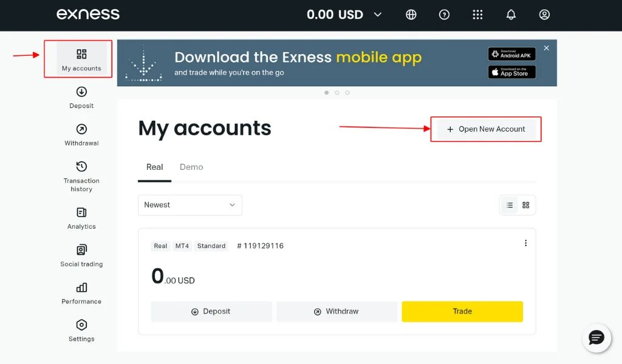
Task: Click the language globe icon
Action: click(411, 14)
